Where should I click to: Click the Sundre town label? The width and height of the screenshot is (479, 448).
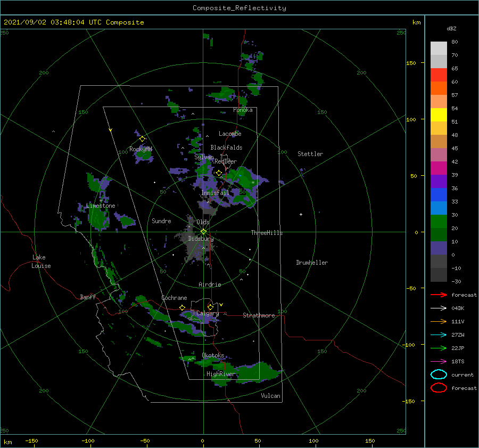(x=161, y=221)
